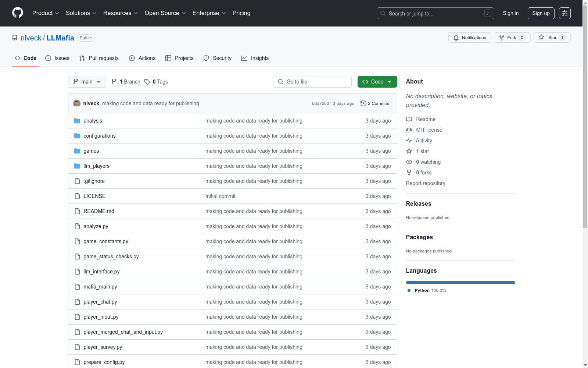Open the player_chat.py file

point(100,302)
